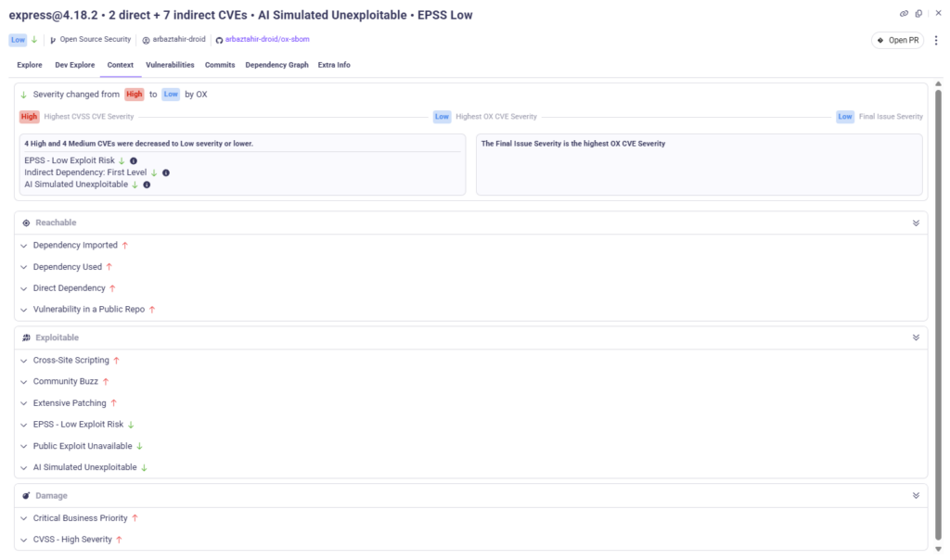
Task: Click the arbaztahir-droid user icon
Action: (x=146, y=40)
